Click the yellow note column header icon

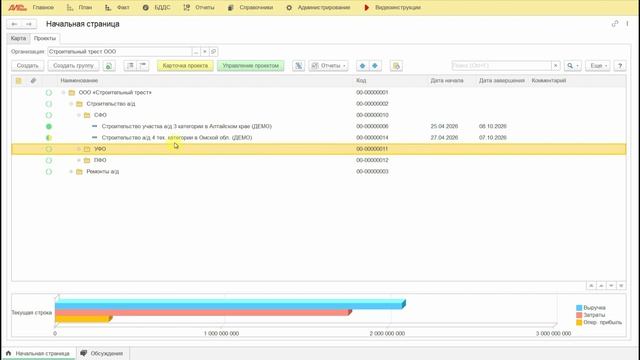click(18, 81)
